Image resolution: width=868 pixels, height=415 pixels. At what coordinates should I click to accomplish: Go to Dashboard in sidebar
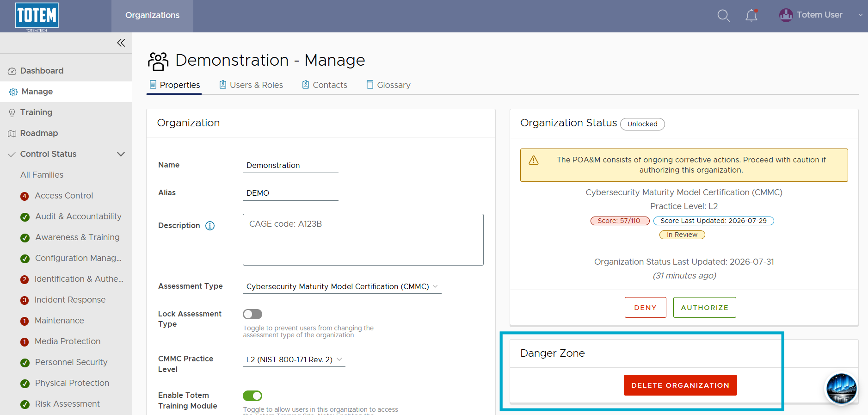pyautogui.click(x=66, y=71)
